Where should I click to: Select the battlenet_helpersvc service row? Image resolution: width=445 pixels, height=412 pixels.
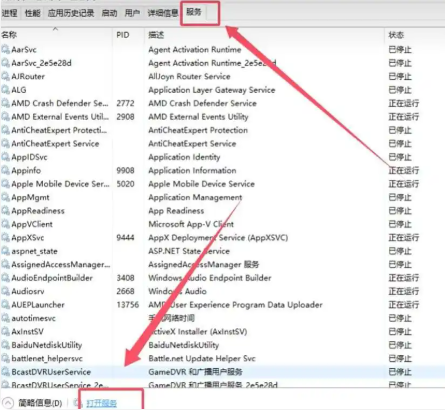(222, 358)
